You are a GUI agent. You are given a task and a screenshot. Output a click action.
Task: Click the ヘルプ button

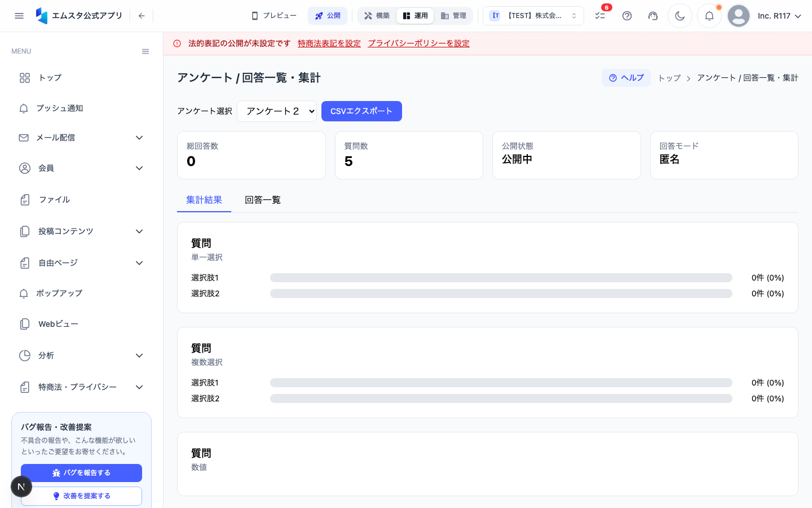(626, 78)
